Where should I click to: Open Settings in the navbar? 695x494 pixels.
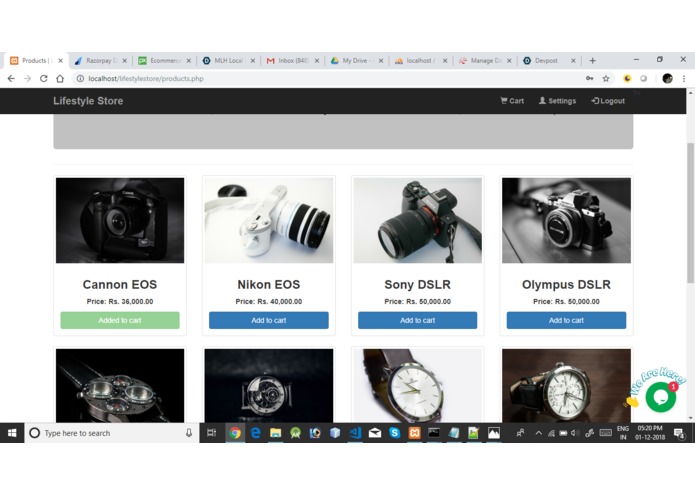557,101
